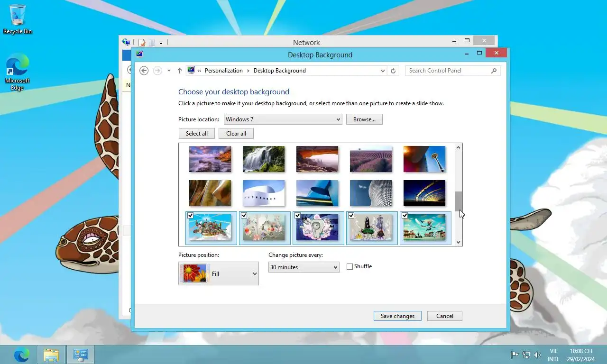The image size is (607, 364).
Task: Go up one level with Up arrow
Action: coord(180,71)
